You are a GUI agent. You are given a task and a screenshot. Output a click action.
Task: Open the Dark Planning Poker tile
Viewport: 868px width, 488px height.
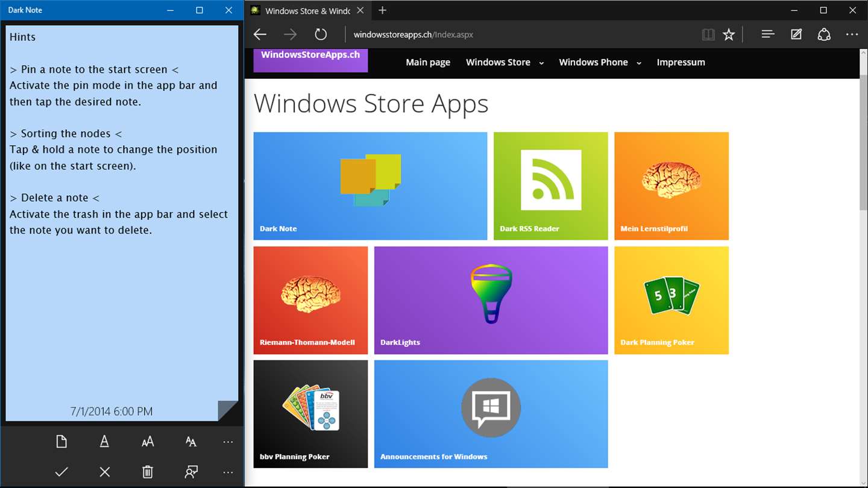tap(671, 300)
